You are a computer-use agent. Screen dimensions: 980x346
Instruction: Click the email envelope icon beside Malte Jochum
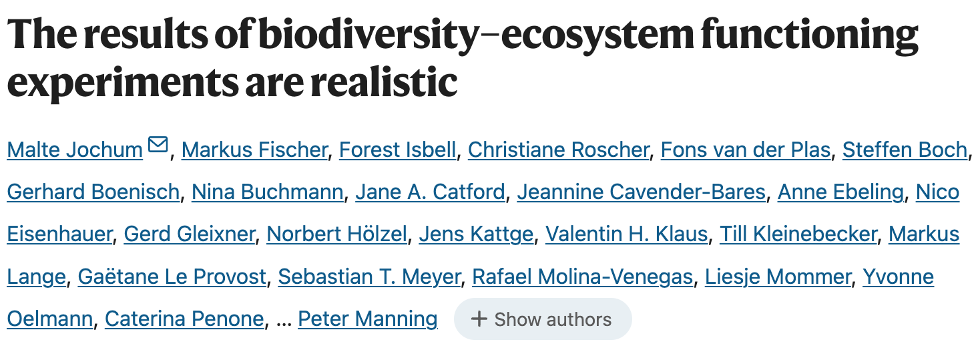coord(158,144)
